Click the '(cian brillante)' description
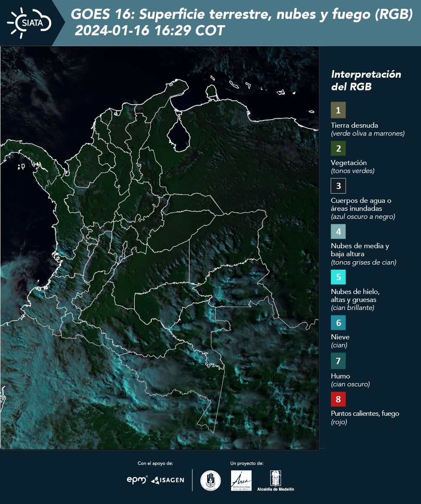This screenshot has width=421, height=504. [x=353, y=308]
